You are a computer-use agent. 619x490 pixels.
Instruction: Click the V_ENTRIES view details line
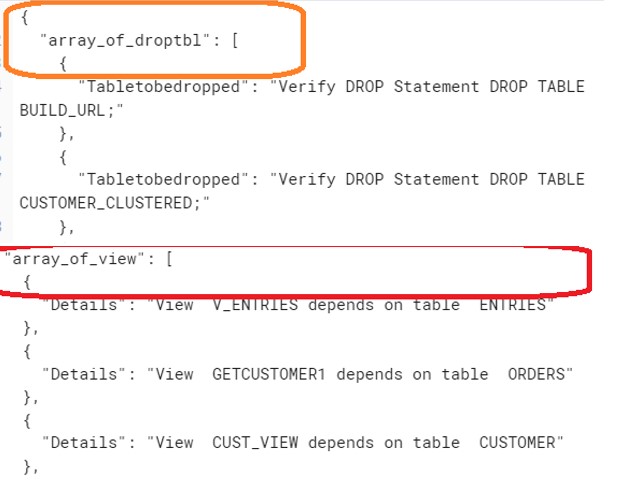[298, 305]
